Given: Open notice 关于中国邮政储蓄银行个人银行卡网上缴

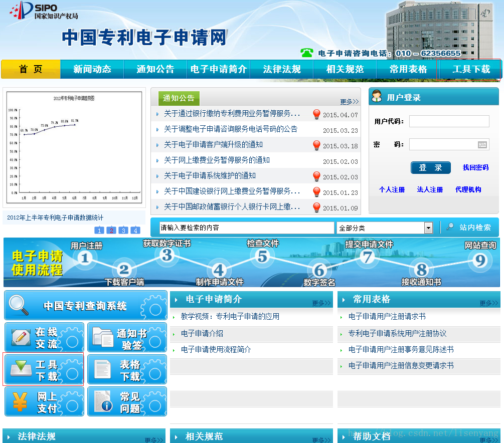Looking at the screenshot, I should click(232, 207).
